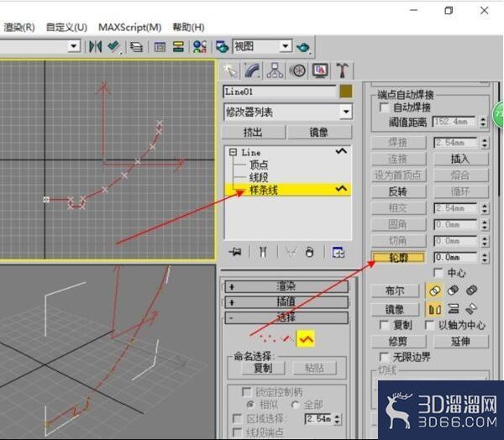Image resolution: width=504 pixels, height=440 pixels.
Task: Select Spline sub-object selection icon
Action: tap(306, 338)
